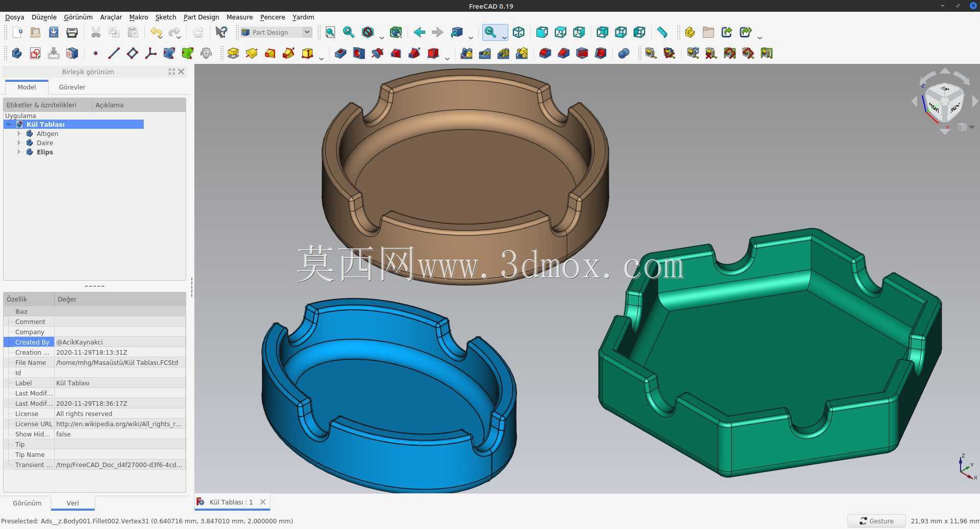980x529 pixels.
Task: Click the License value All rights reserved
Action: click(120, 414)
